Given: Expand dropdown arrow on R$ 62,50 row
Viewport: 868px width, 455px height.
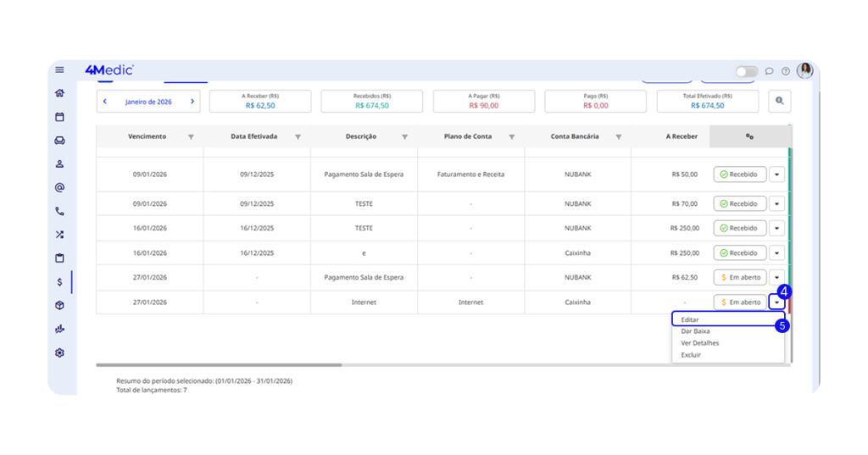Looking at the screenshot, I should [777, 278].
